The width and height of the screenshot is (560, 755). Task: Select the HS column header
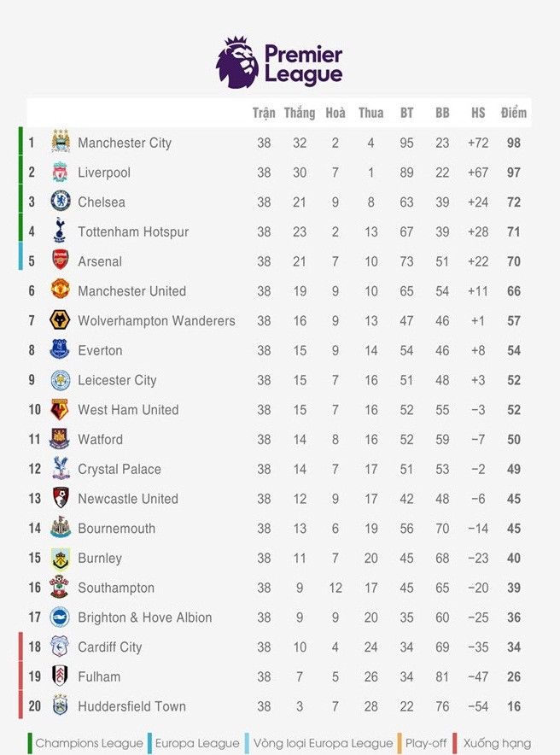(x=478, y=113)
